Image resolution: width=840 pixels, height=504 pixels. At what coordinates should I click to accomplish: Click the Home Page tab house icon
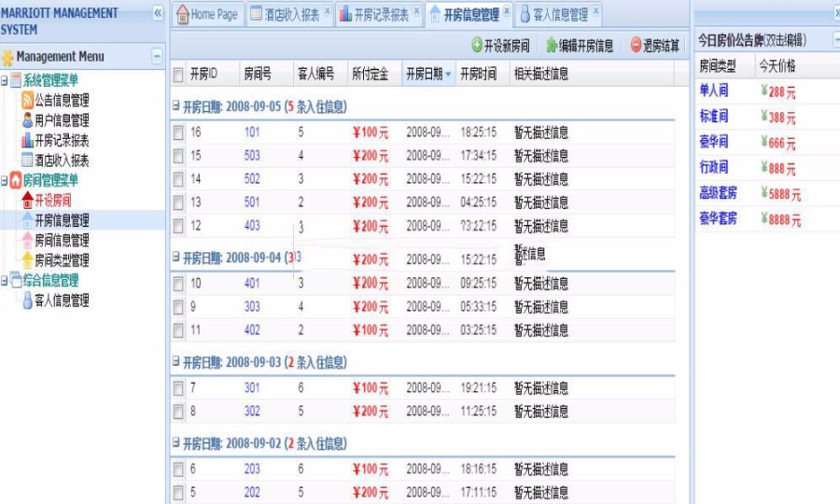pos(183,14)
